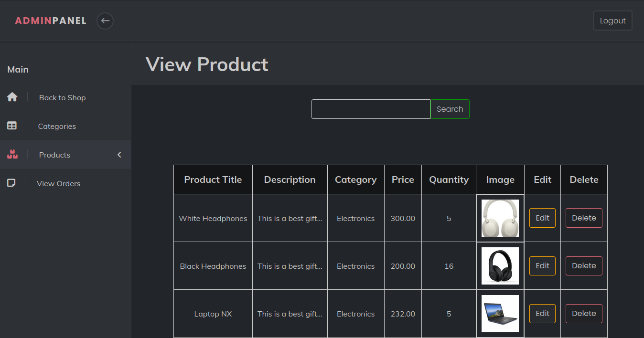Image resolution: width=644 pixels, height=338 pixels.
Task: Expand the Products menu chevron
Action: (x=119, y=155)
